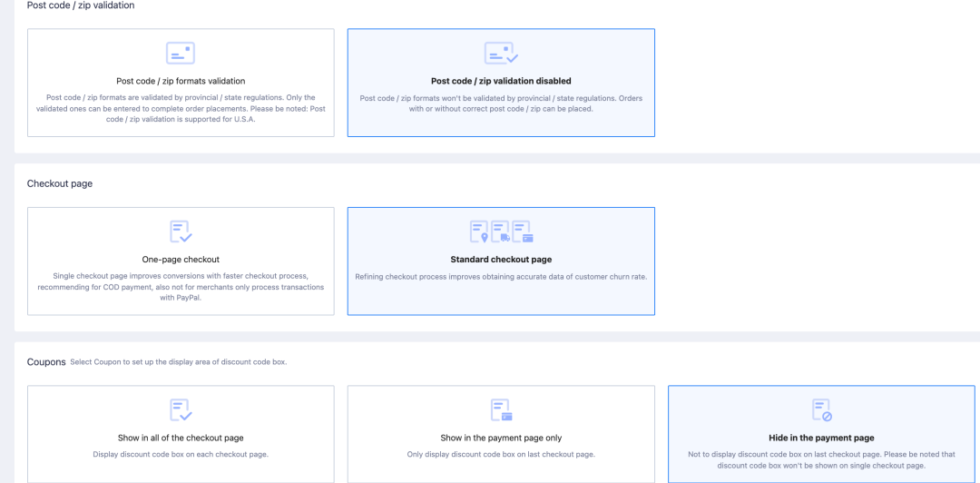Screen dimensions: 980x483
Task: Click the Show in all checkout icon
Action: point(181,409)
